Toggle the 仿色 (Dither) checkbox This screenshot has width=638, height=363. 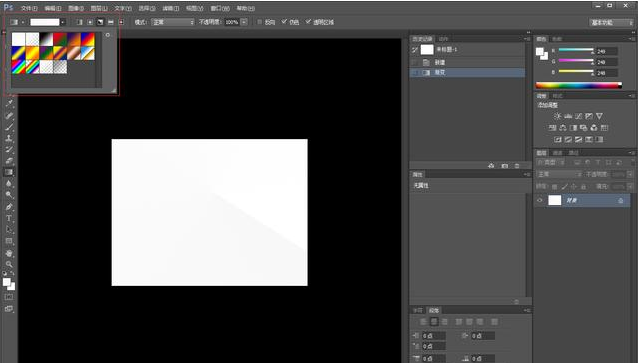pyautogui.click(x=284, y=22)
